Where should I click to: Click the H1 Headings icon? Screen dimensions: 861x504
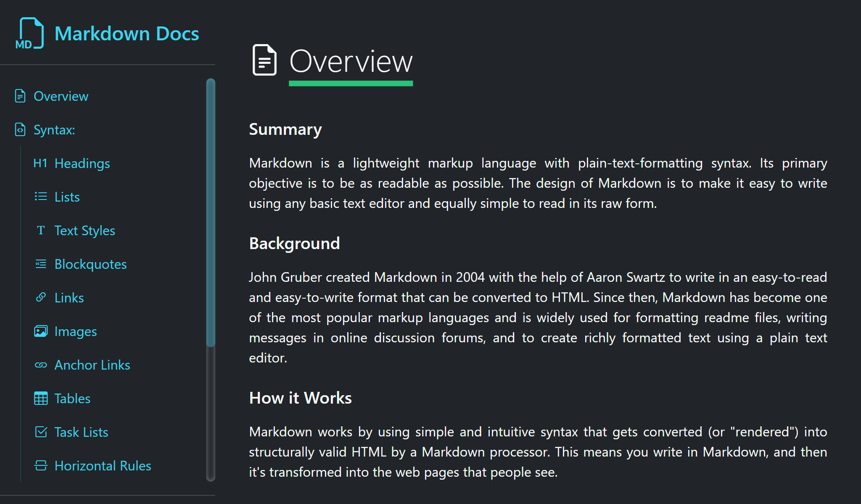[x=40, y=163]
